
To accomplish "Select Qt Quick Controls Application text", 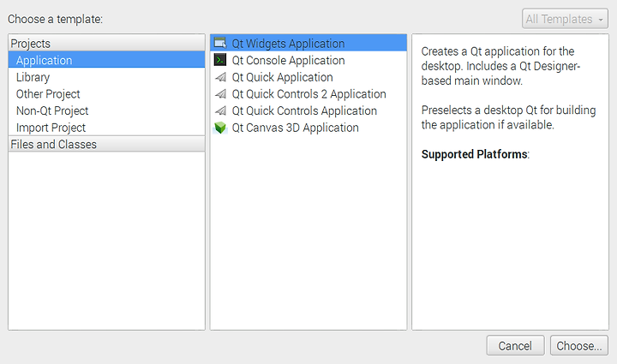I will (304, 111).
